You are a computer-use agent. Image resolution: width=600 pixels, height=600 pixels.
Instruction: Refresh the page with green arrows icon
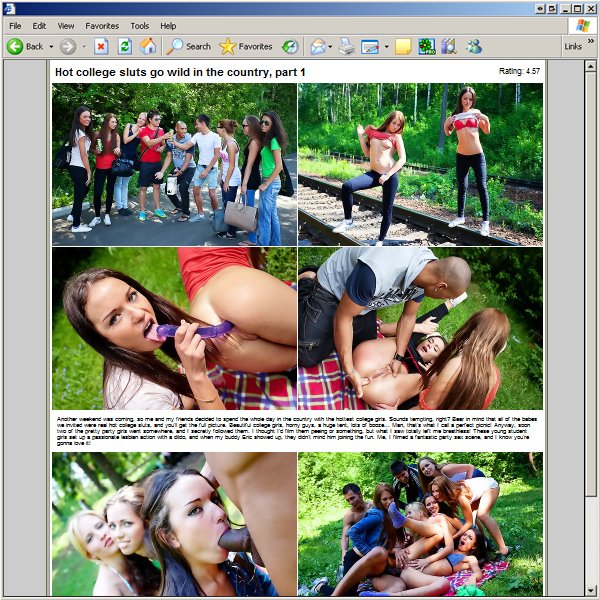click(124, 47)
